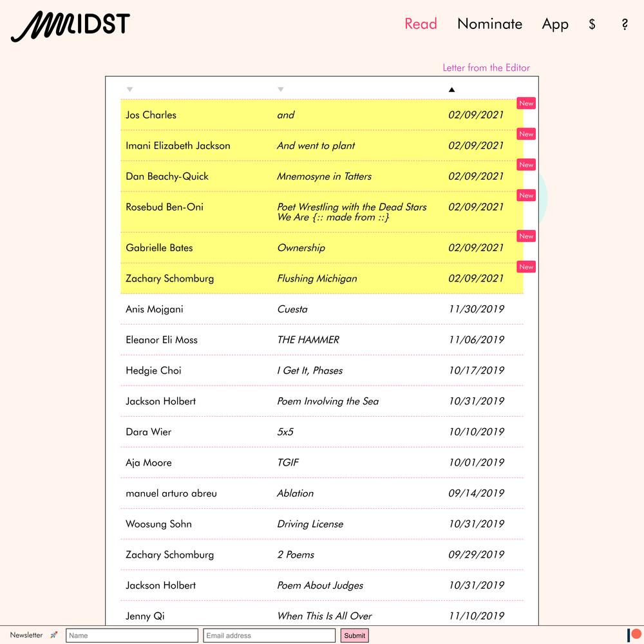The width and height of the screenshot is (644, 644).
Task: Click the Patreon icon in the corner
Action: coord(634,634)
